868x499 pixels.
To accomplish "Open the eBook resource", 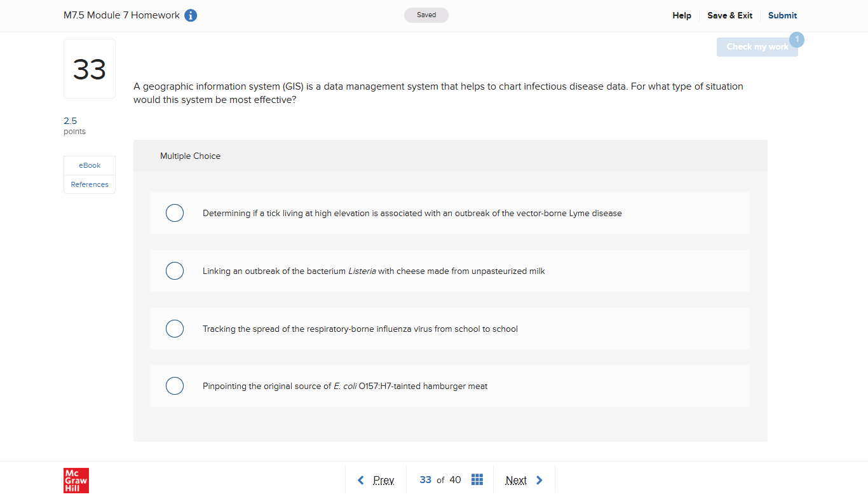I will (x=89, y=165).
